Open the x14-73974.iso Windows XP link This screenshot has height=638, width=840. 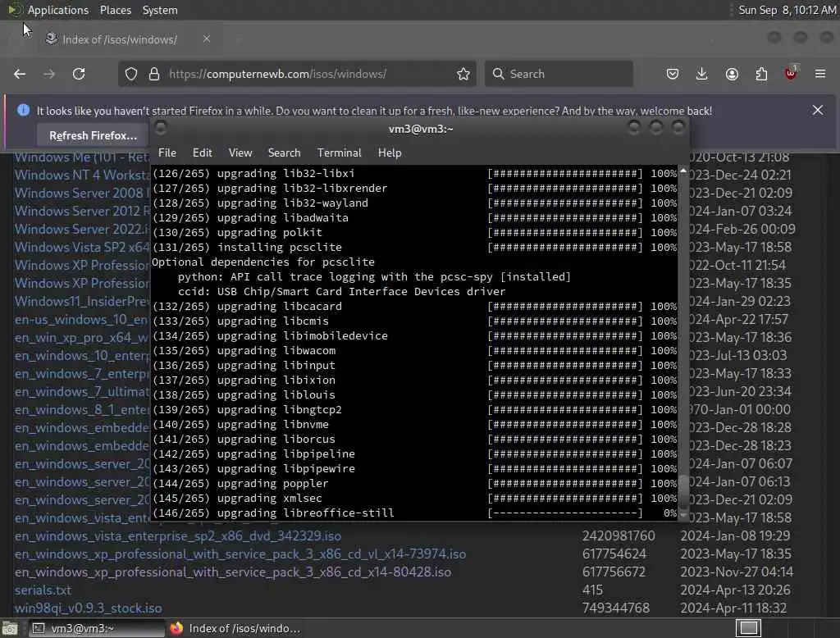coord(240,554)
